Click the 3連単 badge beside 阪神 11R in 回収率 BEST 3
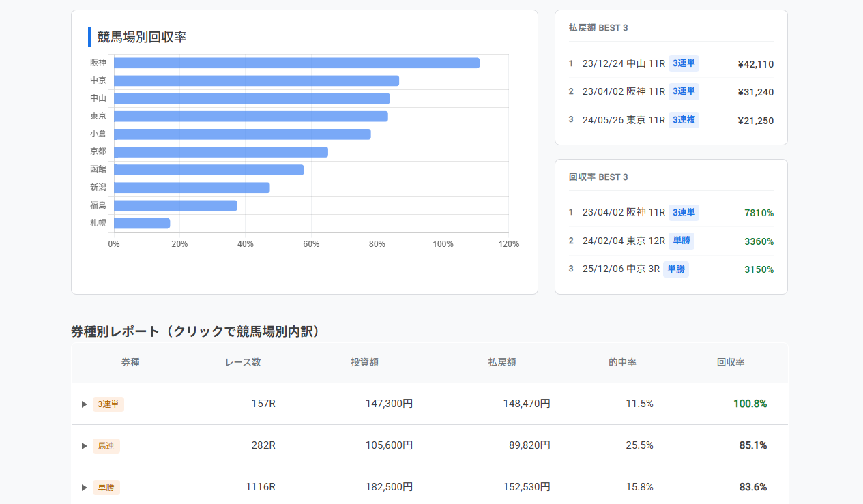 683,212
